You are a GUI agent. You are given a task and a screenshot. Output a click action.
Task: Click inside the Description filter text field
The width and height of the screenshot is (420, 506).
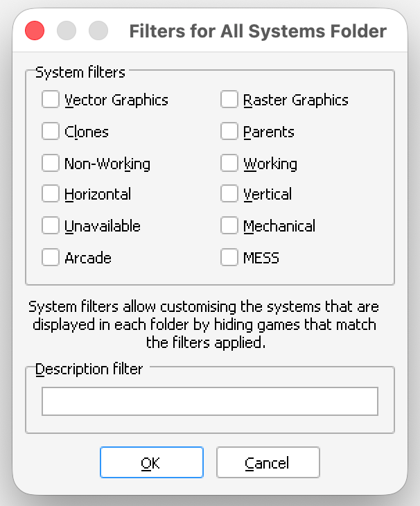(x=209, y=401)
